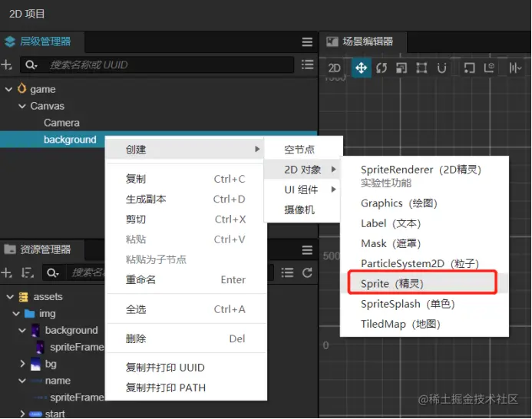Select the Scale gizmo tool
This screenshot has width=532, height=419.
401,68
